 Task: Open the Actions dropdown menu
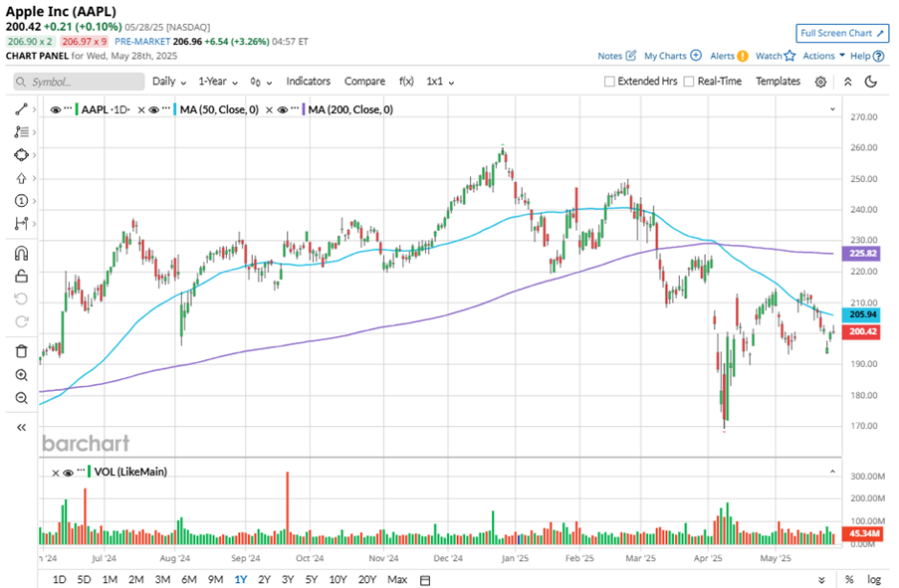click(823, 56)
